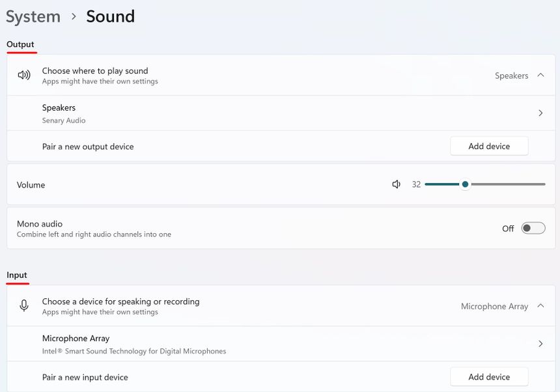Go back to System in breadcrumb
The height and width of the screenshot is (392, 560).
coord(33,17)
